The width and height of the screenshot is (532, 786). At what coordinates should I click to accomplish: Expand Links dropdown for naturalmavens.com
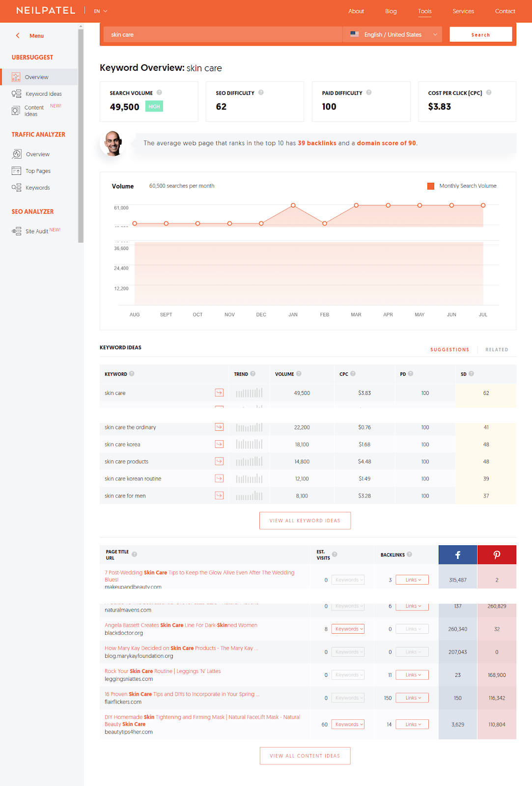click(412, 606)
